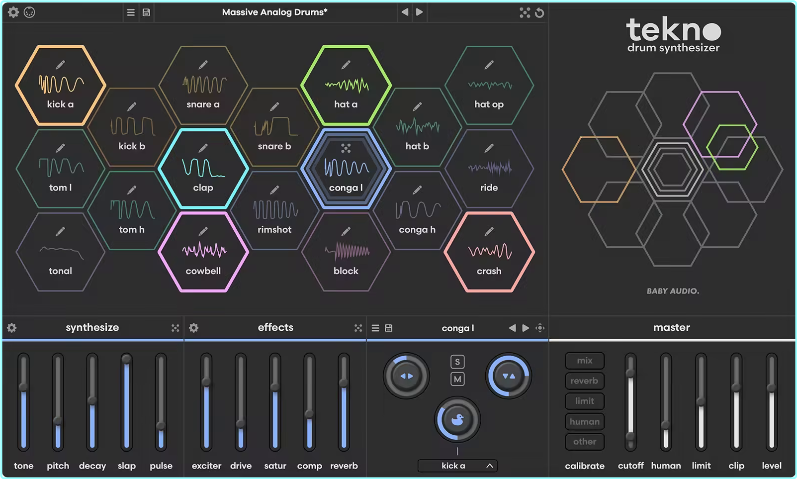The image size is (797, 479).
Task: Click the pencil edit icon on cowbell
Action: pos(203,231)
